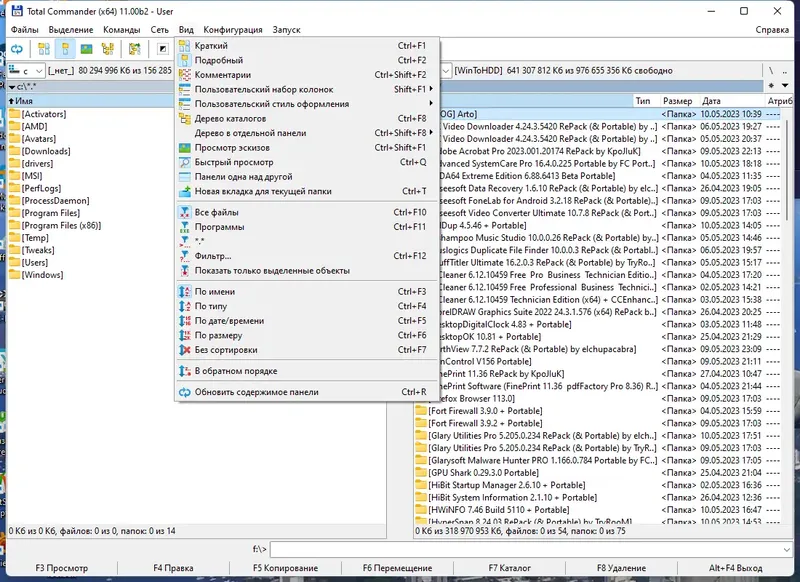Select Новая вкладка для текущей папки
The width and height of the screenshot is (800, 582).
pos(307,191)
